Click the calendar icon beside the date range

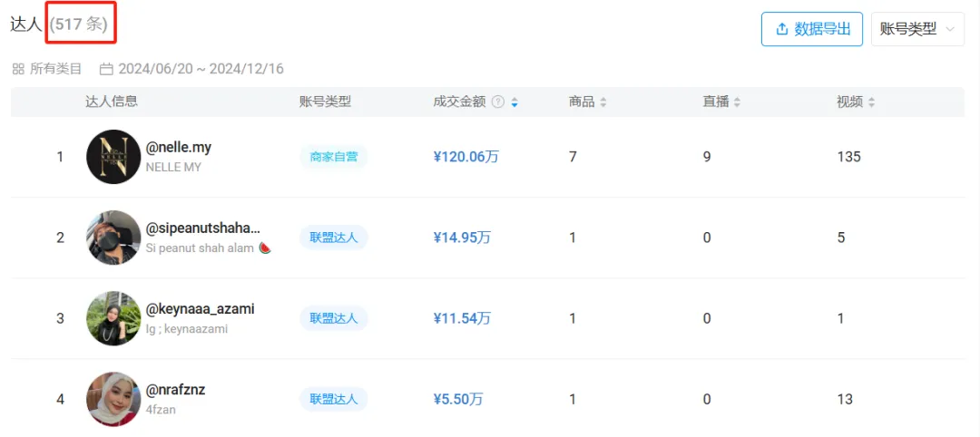pyautogui.click(x=107, y=69)
